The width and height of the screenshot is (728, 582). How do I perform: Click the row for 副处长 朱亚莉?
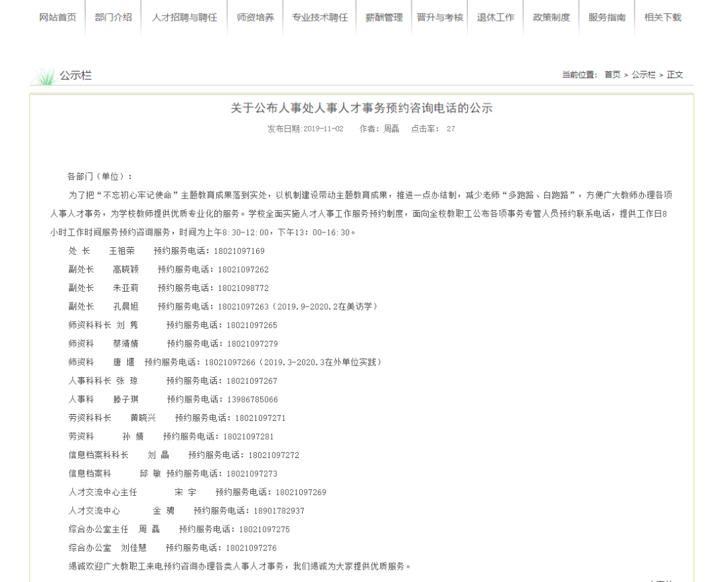coord(169,288)
